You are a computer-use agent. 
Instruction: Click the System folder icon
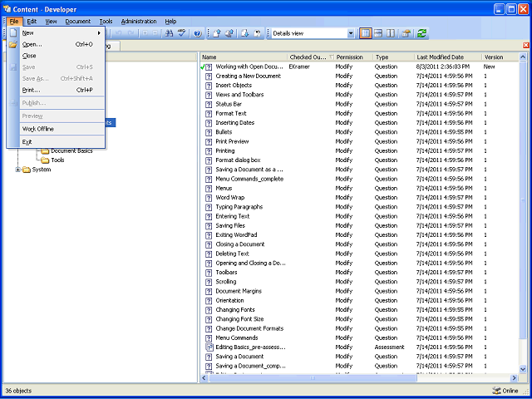click(27, 170)
